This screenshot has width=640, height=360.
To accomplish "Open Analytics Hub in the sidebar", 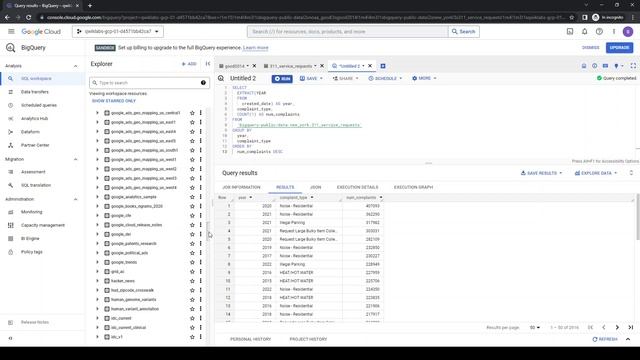I will (x=34, y=118).
